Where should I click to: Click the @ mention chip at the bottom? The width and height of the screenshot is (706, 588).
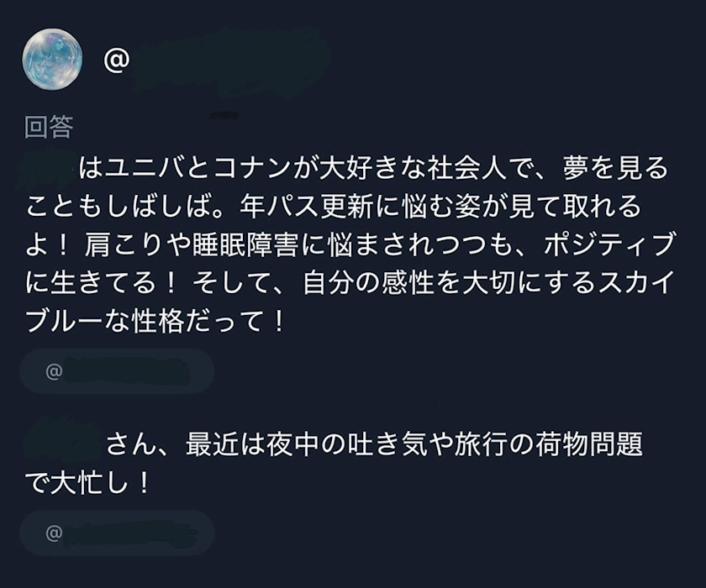point(117,533)
